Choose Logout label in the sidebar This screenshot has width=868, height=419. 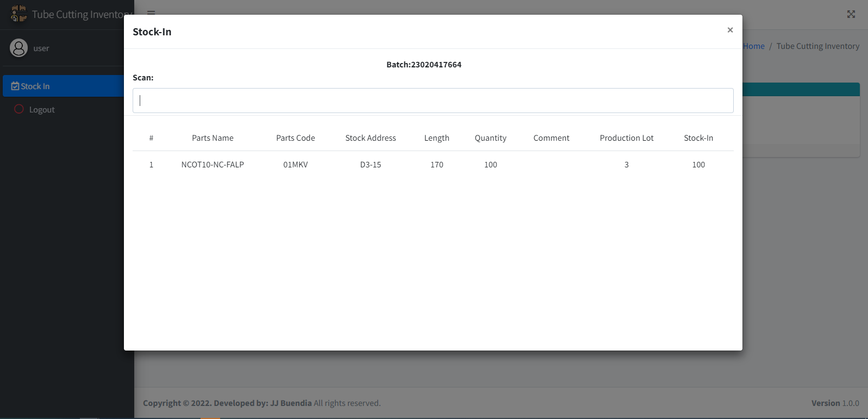pos(42,110)
